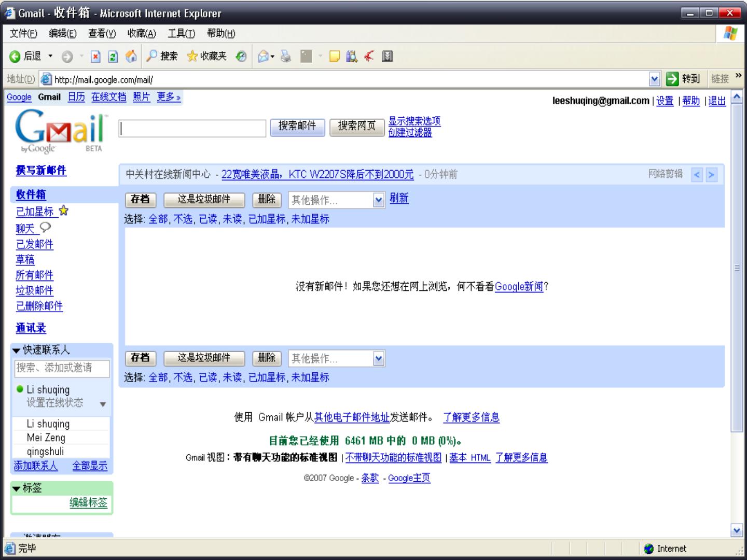Click the Print icon in toolbar
The image size is (747, 560).
286,56
